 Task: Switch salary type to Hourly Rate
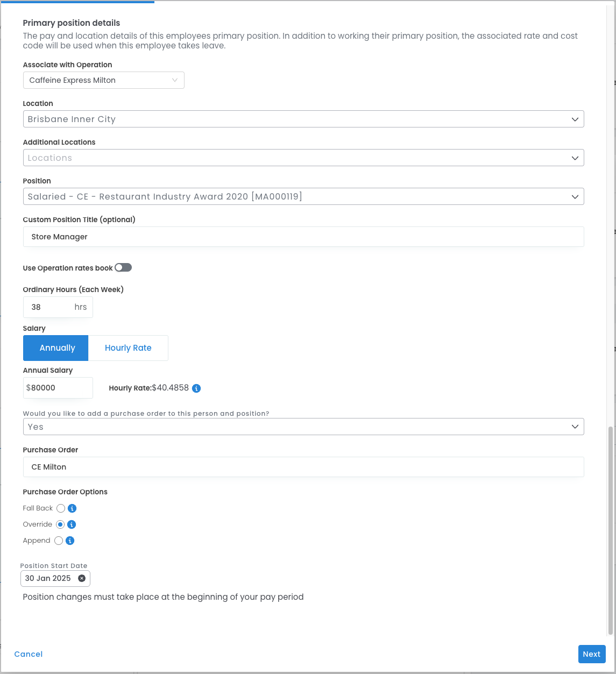(x=128, y=348)
